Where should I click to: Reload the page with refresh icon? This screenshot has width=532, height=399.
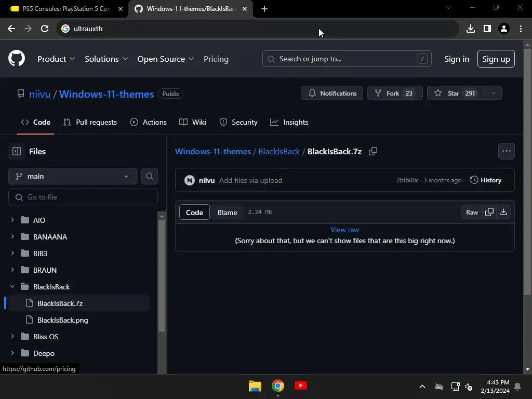coord(45,29)
